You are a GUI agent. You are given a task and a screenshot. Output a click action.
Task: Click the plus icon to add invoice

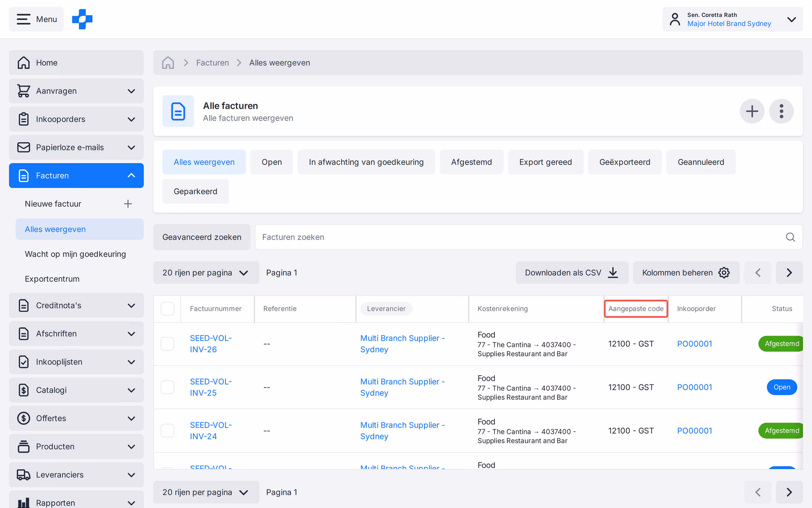752,111
